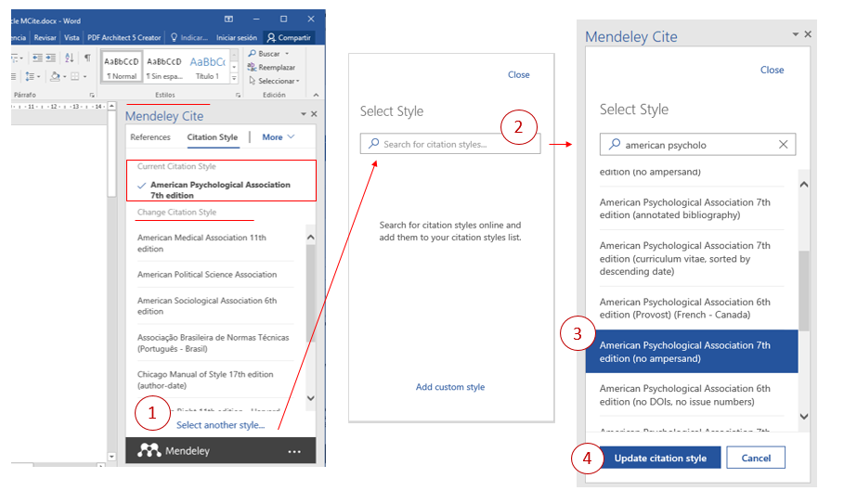
Task: Open the Estilos dialog launcher
Action: pyautogui.click(x=238, y=96)
